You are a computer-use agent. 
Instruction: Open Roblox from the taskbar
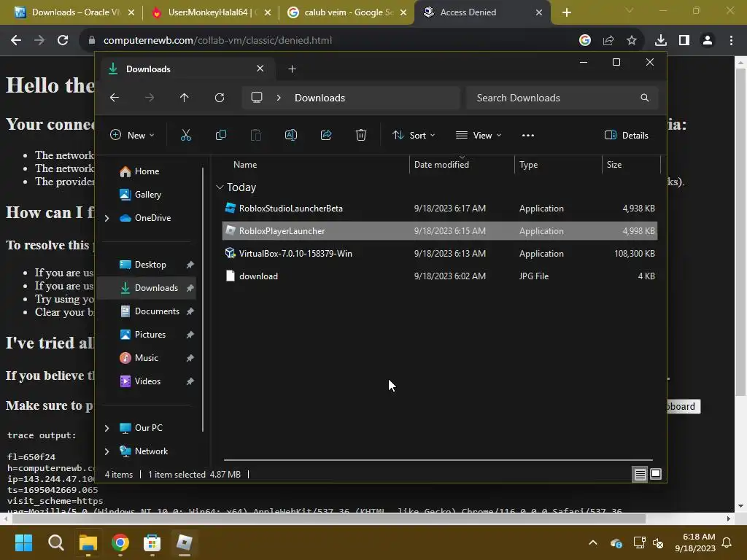coord(185,542)
